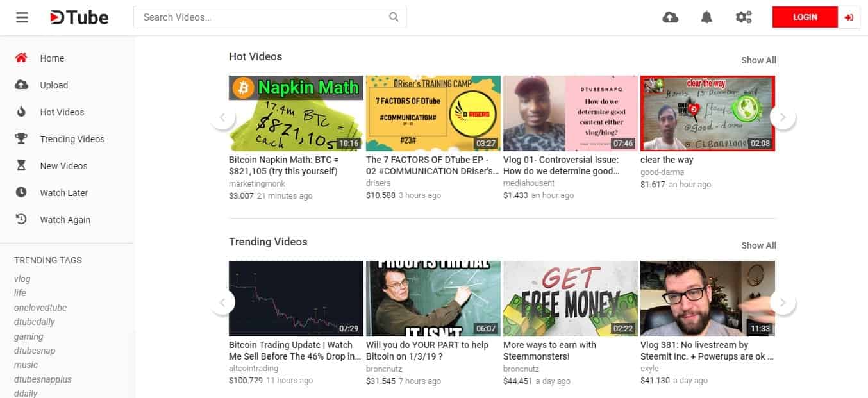Open the Get Free Money thumbnail

(x=571, y=299)
